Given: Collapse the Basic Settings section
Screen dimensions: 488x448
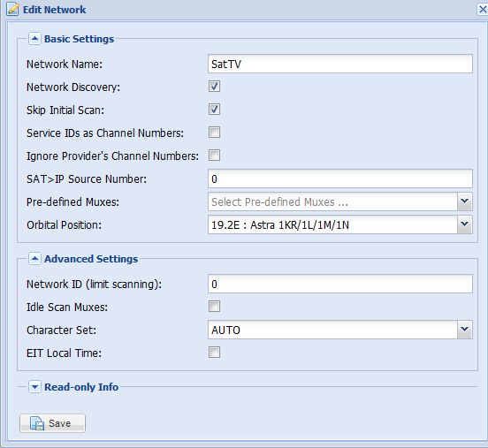Looking at the screenshot, I should 34,39.
